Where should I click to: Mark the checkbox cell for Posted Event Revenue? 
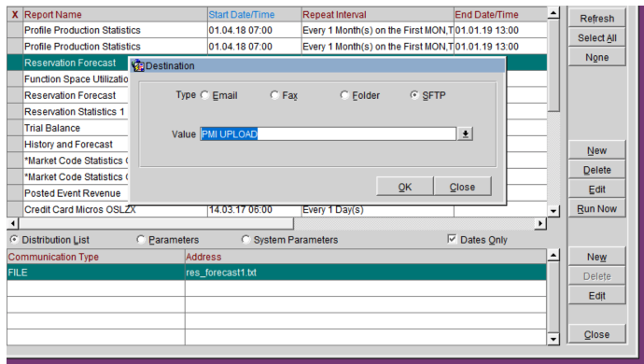click(15, 193)
